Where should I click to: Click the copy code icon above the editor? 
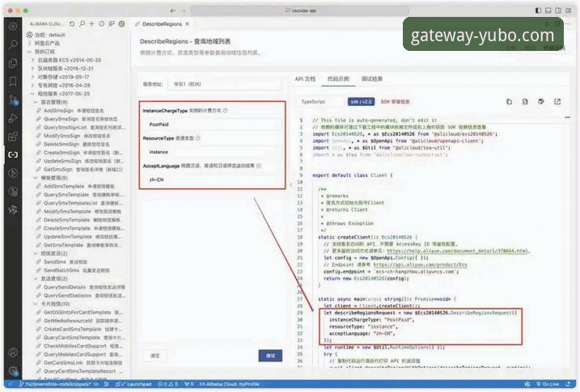coord(509,102)
